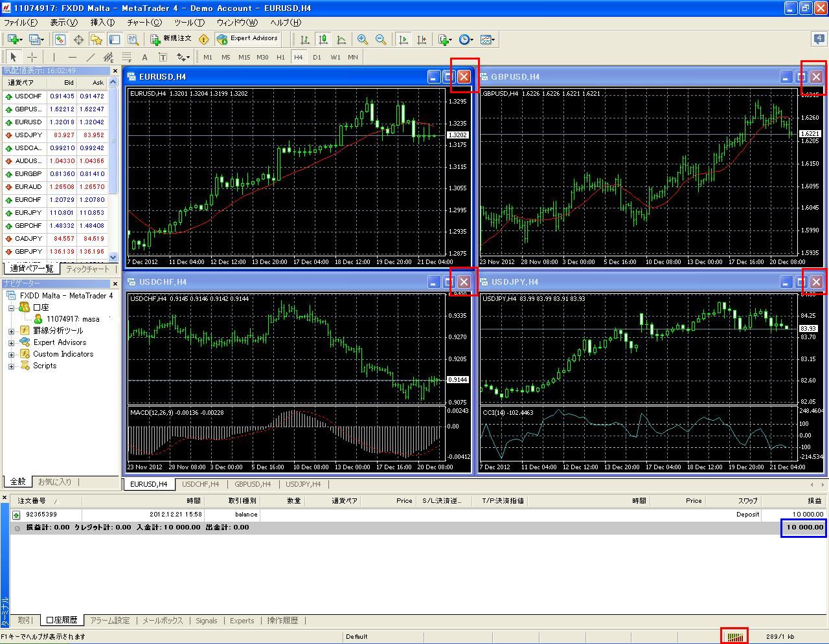Select the trendline drawing tool
The width and height of the screenshot is (829, 644).
point(91,57)
